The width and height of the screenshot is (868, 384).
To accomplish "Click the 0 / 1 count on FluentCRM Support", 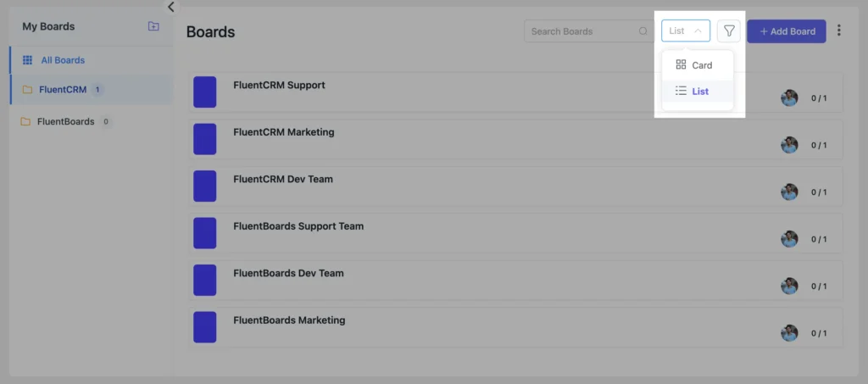I will (x=819, y=98).
